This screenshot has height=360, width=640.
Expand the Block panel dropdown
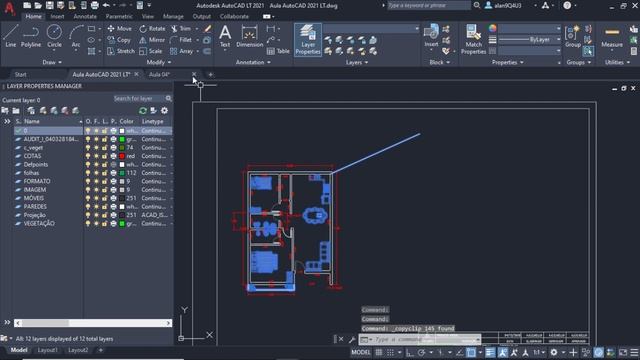coord(439,62)
